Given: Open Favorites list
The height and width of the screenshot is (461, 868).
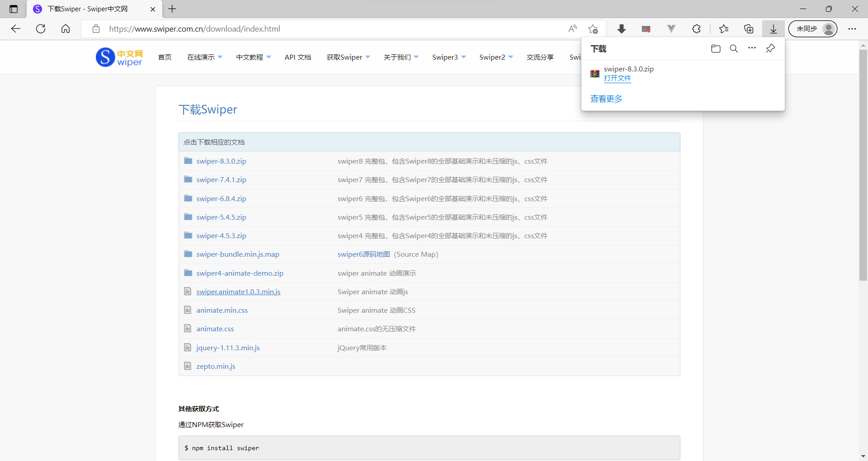Looking at the screenshot, I should [x=724, y=29].
